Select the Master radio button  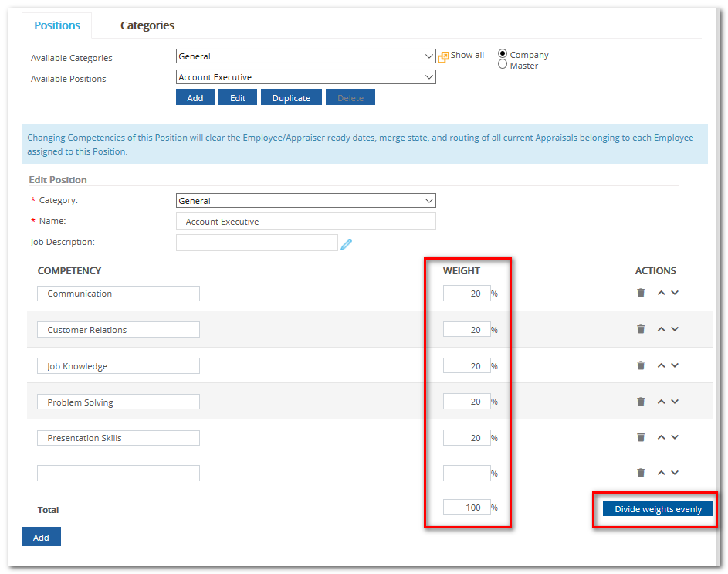503,65
